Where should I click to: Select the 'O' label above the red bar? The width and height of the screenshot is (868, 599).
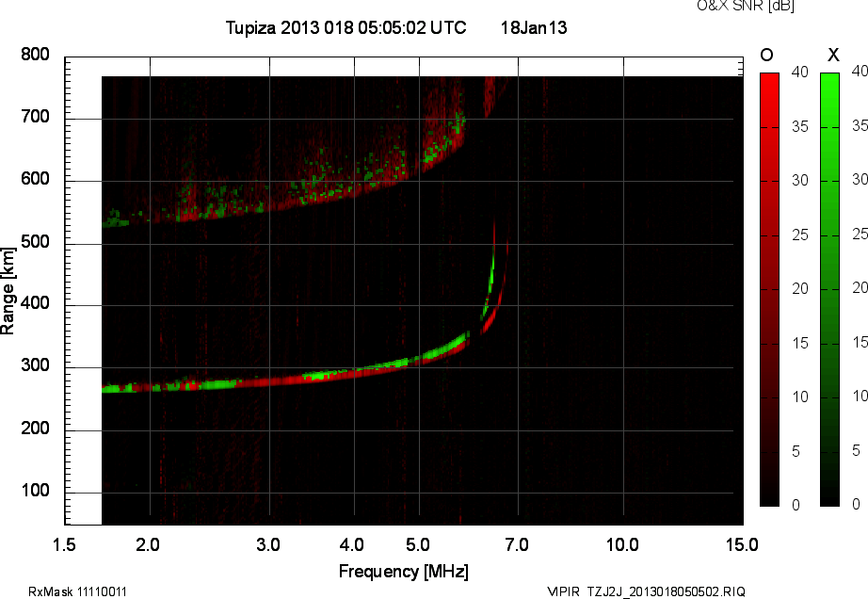click(766, 55)
